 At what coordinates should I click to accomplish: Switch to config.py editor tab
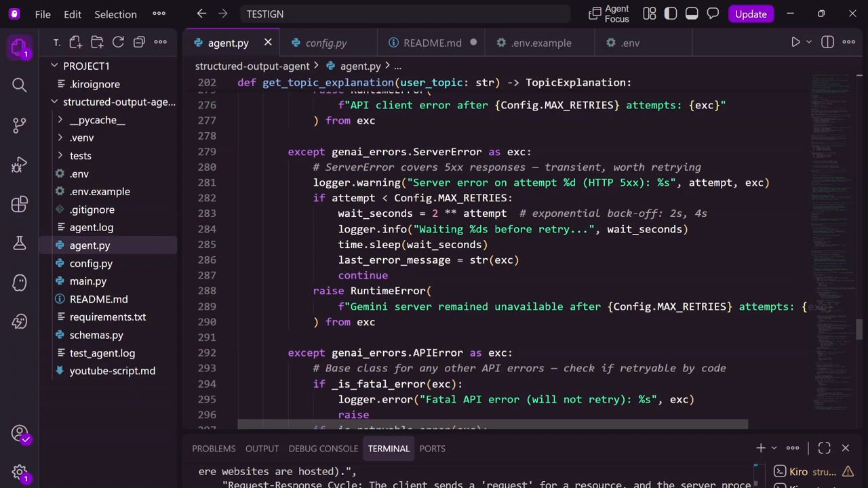pos(326,43)
